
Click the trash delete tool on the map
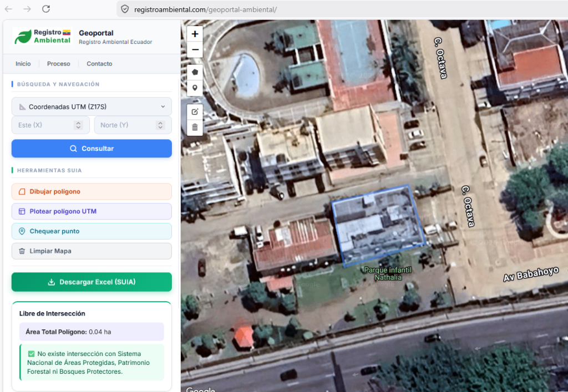[x=195, y=128]
